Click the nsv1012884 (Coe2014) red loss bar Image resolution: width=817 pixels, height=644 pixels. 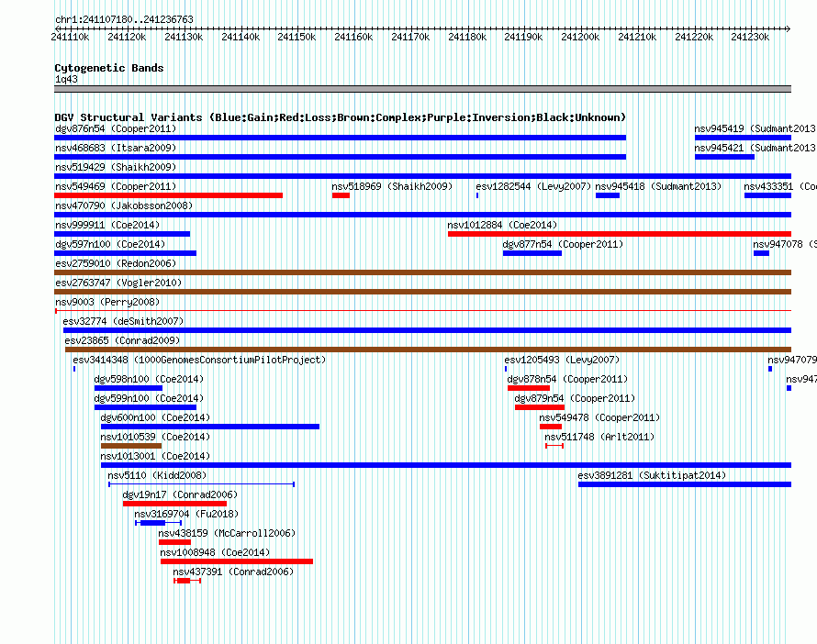pyautogui.click(x=620, y=234)
